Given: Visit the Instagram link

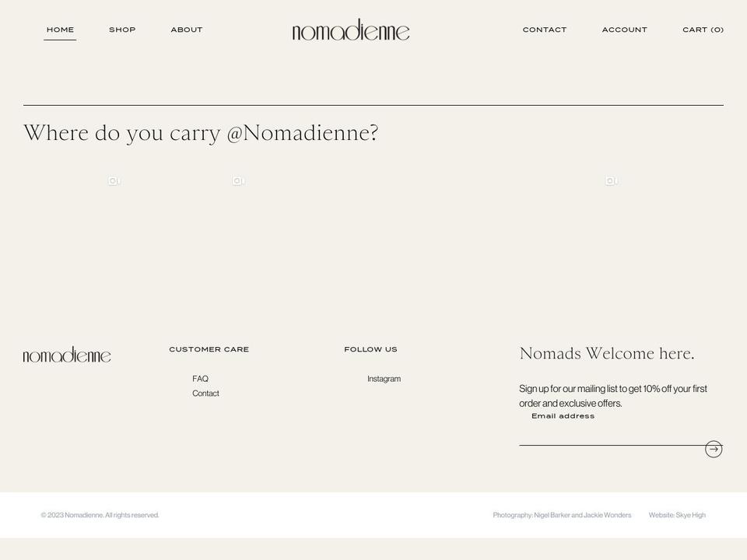Looking at the screenshot, I should pos(384,379).
